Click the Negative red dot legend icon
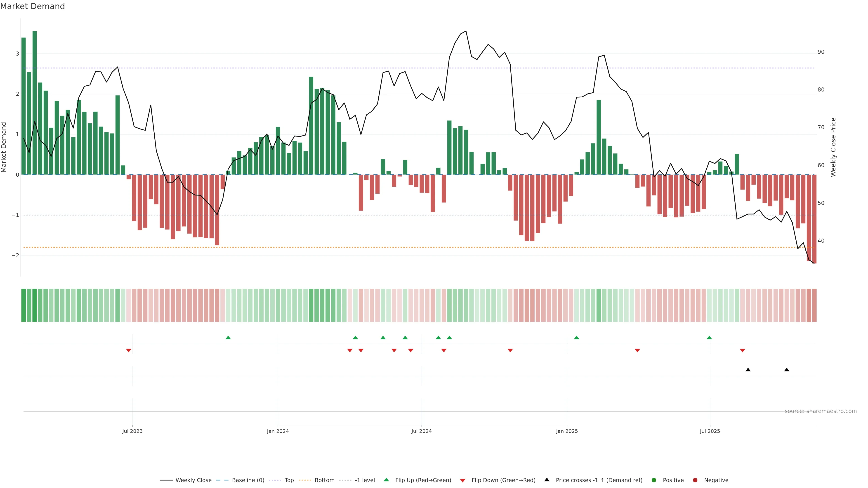 [695, 480]
